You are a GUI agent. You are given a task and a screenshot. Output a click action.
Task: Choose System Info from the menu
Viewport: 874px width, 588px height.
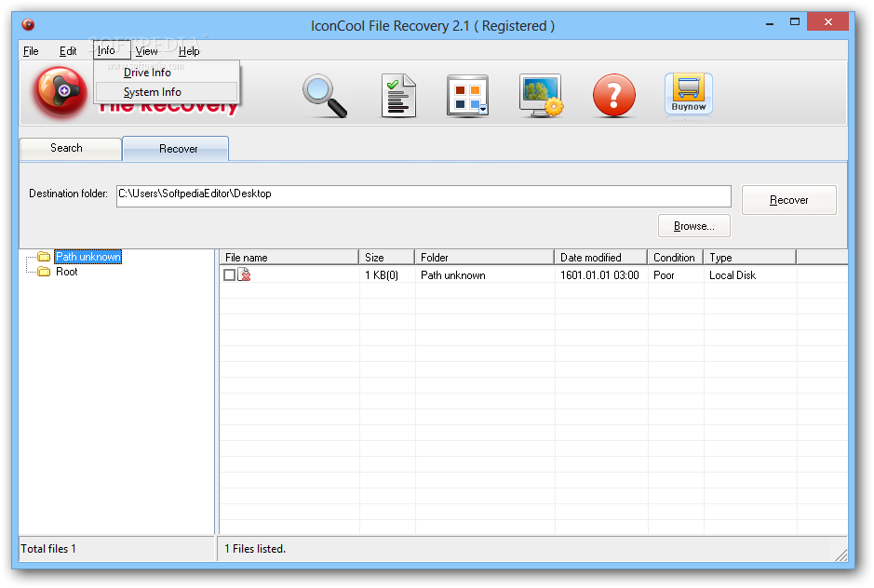coord(166,92)
